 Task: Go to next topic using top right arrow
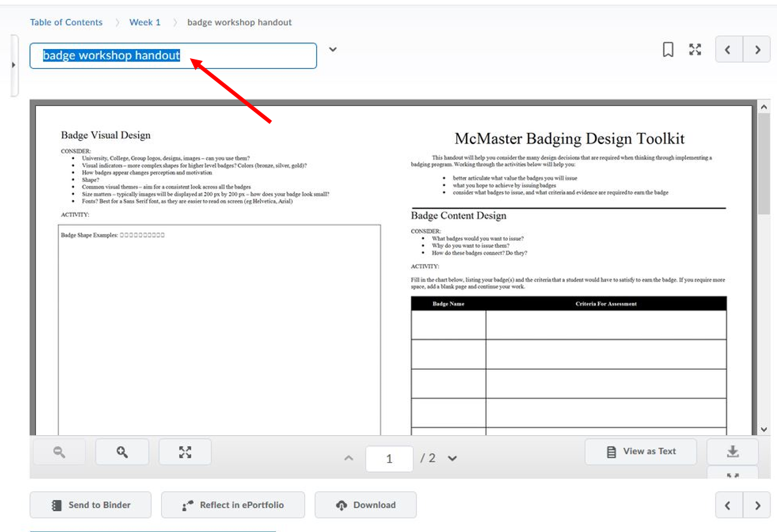tap(757, 50)
